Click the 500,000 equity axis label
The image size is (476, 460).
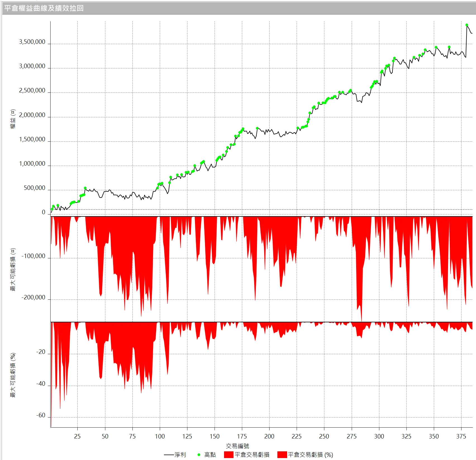[x=34, y=188]
